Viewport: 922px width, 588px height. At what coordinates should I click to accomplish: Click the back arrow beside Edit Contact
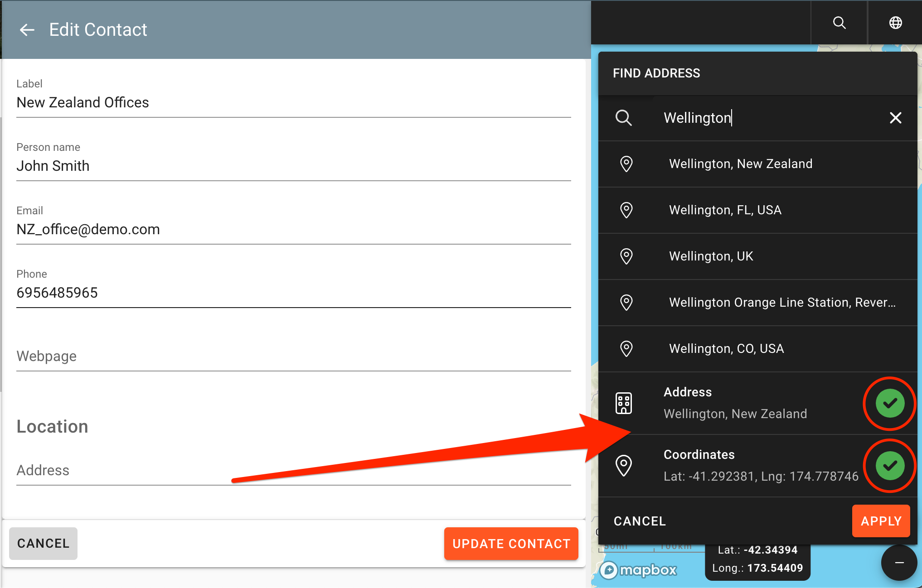coord(27,30)
